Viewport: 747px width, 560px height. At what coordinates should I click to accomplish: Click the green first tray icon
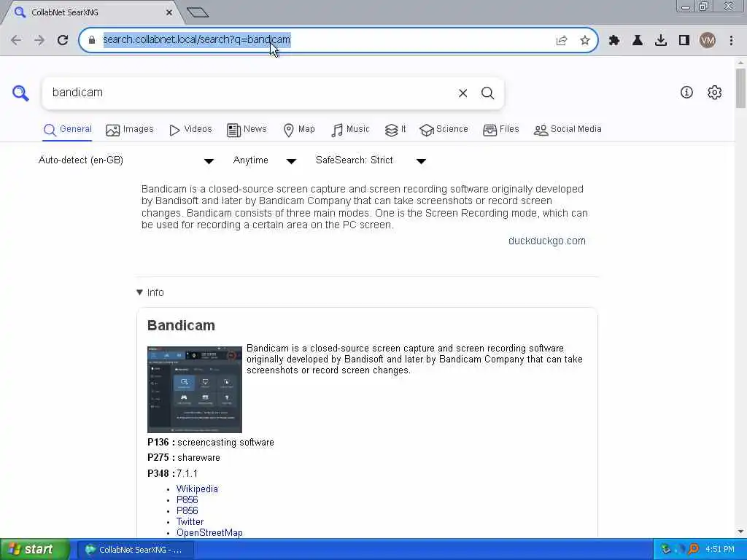666,550
